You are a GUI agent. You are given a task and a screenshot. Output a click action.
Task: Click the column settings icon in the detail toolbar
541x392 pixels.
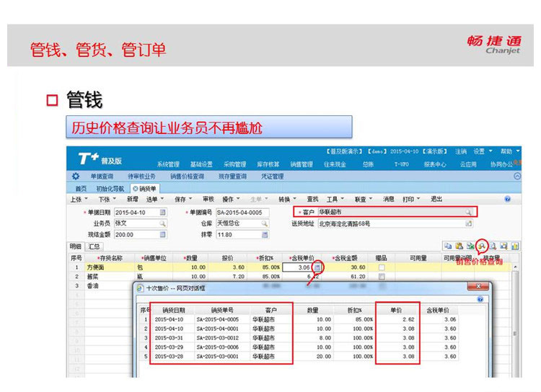pyautogui.click(x=503, y=246)
